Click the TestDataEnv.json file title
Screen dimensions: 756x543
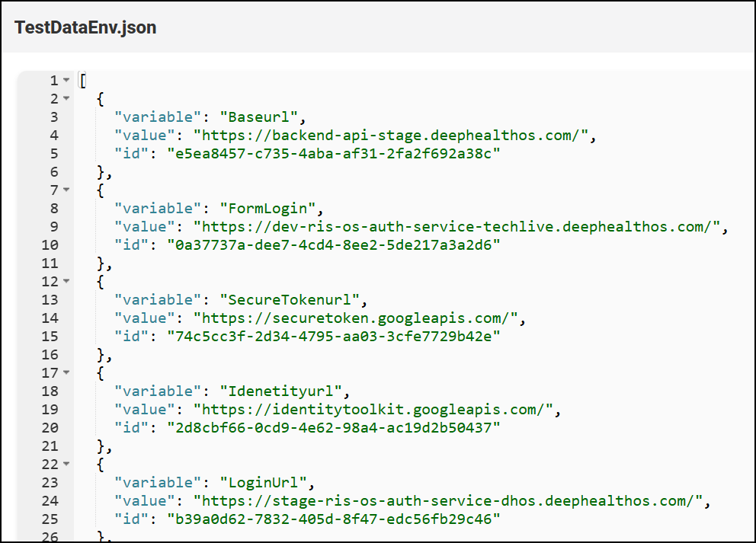(x=85, y=27)
